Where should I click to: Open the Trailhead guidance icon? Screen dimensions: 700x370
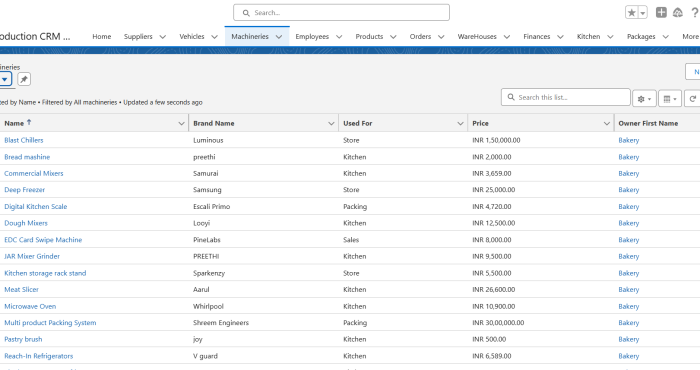(678, 12)
